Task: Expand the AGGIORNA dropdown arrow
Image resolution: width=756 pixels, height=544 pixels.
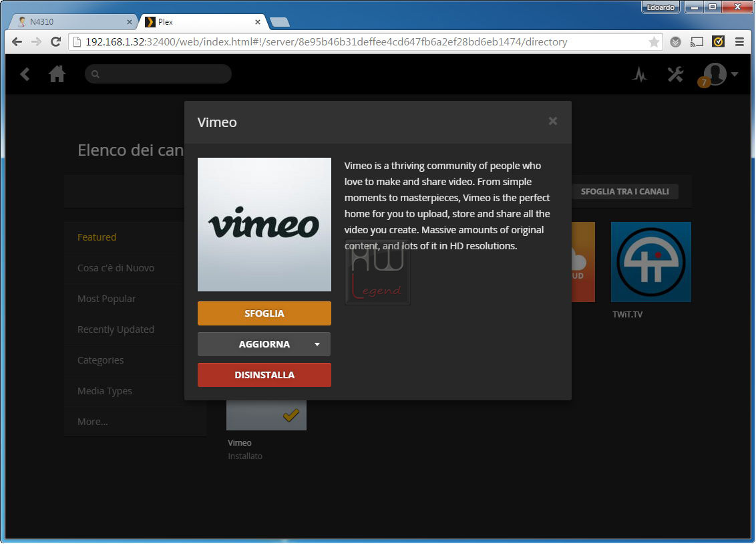Action: (x=317, y=344)
